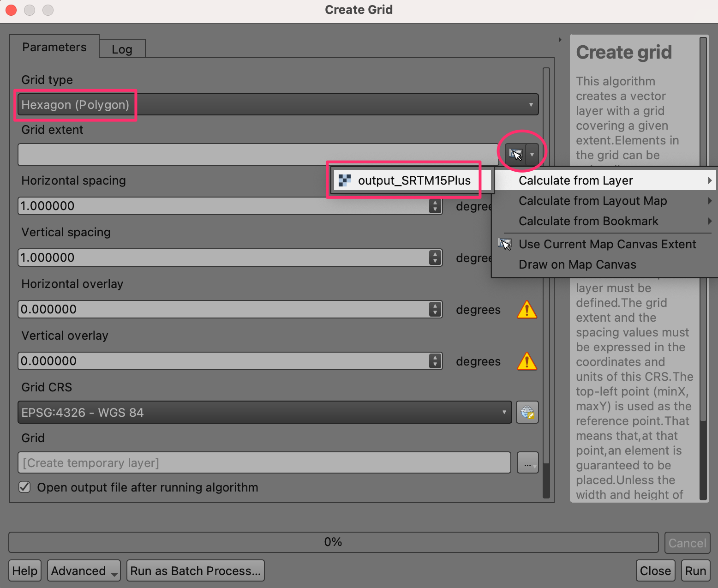
Task: Click the Grid extent input field
Action: (x=257, y=155)
